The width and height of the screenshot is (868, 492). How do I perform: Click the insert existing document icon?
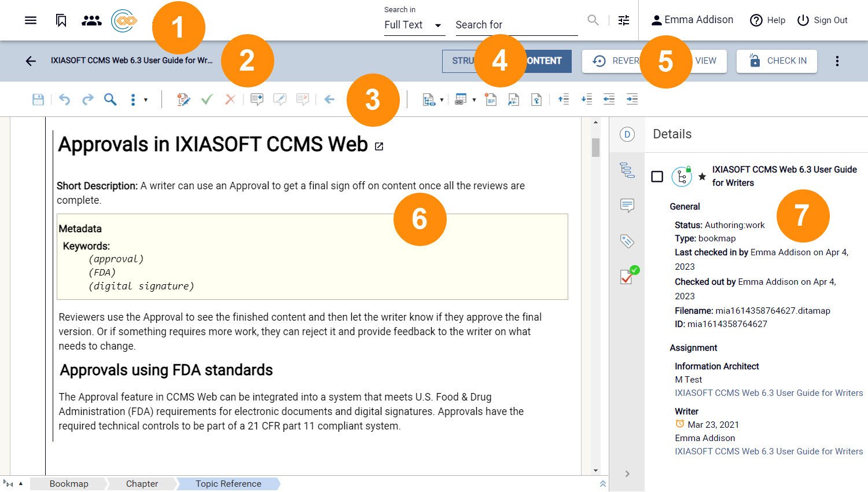tap(513, 100)
